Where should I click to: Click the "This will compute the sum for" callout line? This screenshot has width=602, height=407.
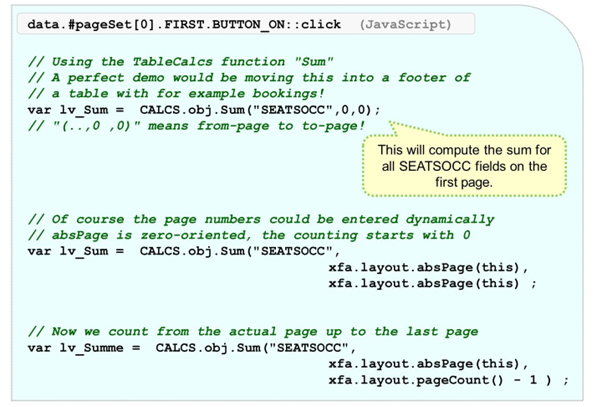463,150
